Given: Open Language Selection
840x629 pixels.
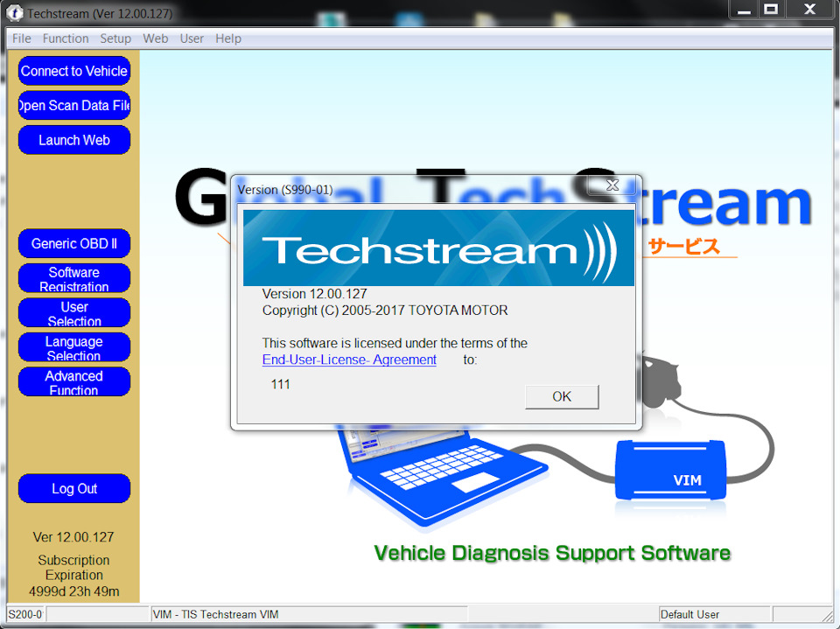Looking at the screenshot, I should point(73,347).
